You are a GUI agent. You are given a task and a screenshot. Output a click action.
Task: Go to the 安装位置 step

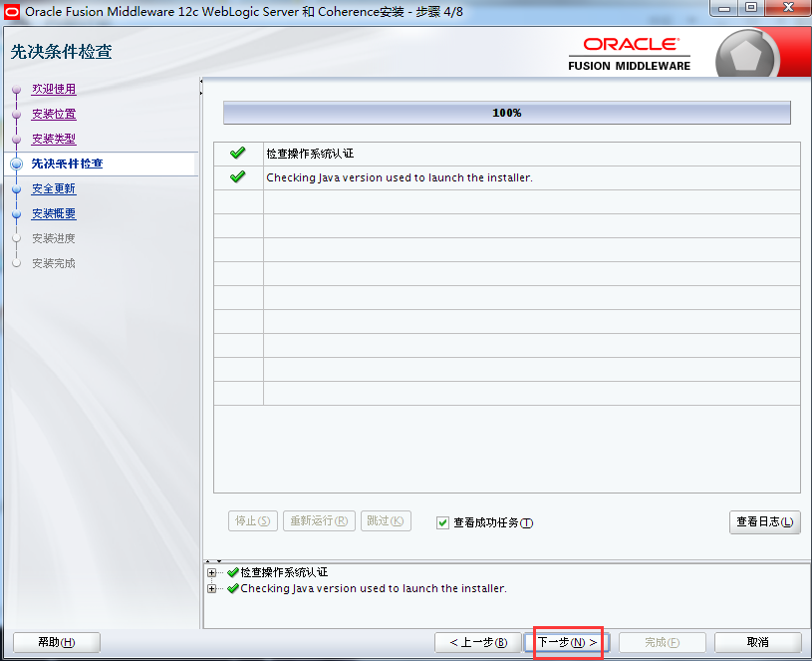click(54, 114)
